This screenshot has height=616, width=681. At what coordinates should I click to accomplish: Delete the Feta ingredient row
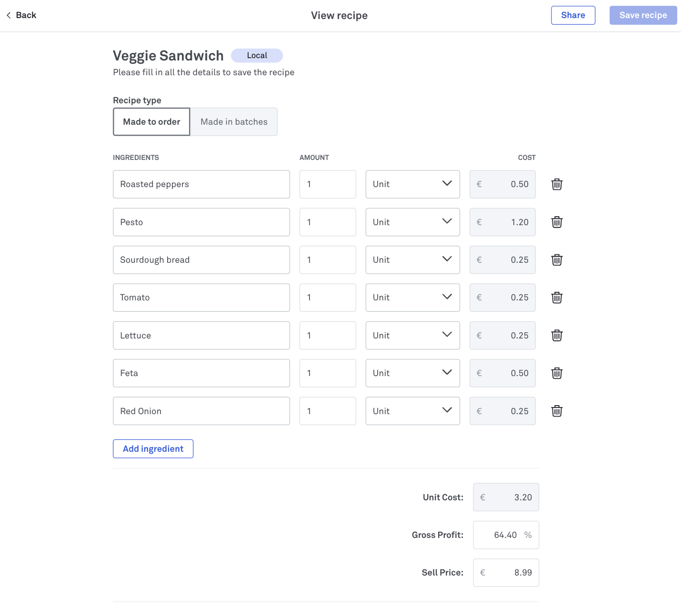[x=557, y=373]
